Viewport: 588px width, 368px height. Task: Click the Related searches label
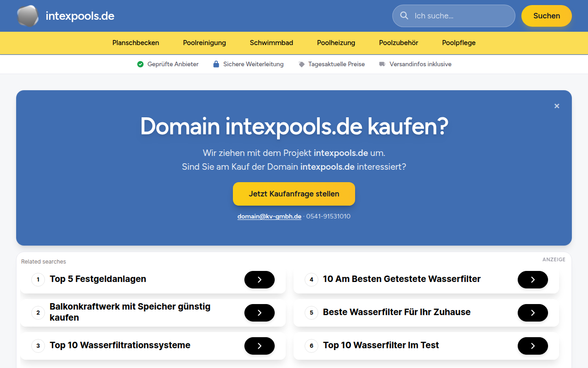(44, 262)
